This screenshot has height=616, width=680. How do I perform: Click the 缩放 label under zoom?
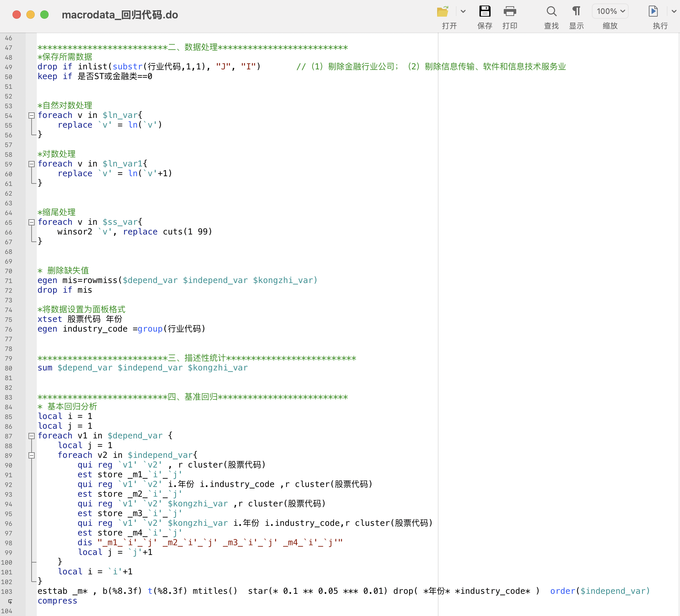coord(610,26)
